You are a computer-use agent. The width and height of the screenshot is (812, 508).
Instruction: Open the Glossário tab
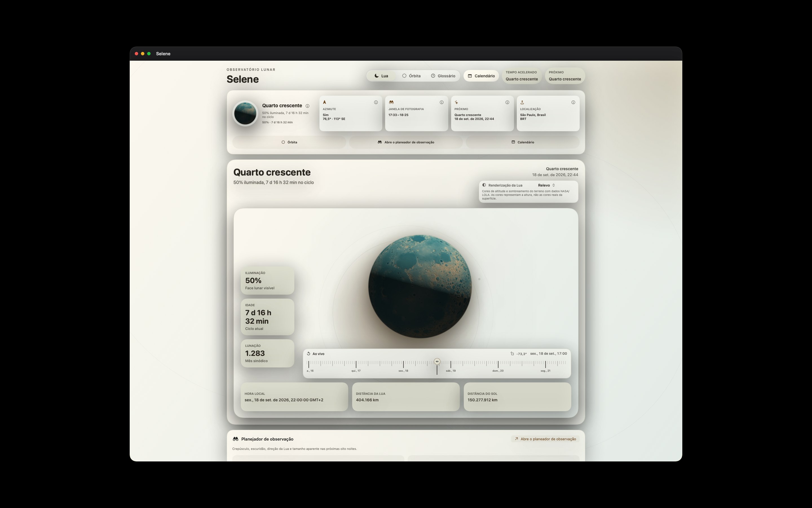(x=443, y=76)
